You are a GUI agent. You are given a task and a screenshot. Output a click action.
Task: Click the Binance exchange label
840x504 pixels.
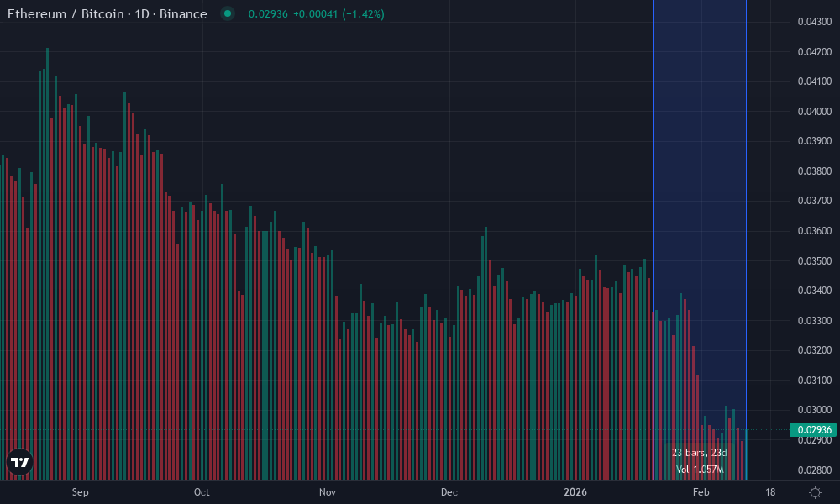185,13
